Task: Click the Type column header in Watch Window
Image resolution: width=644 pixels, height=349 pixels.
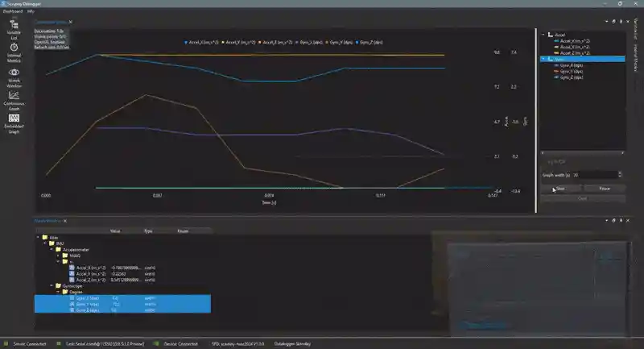Action: (x=148, y=231)
